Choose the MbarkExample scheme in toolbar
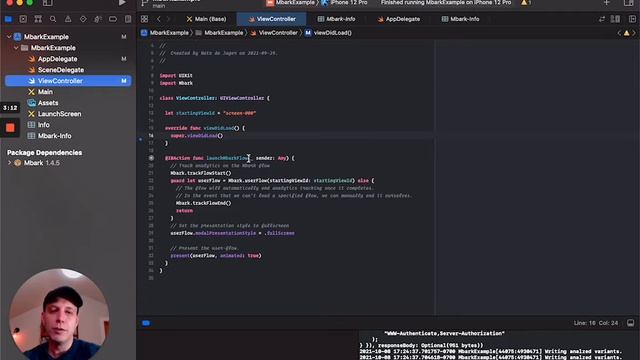The height and width of the screenshot is (360, 640). 291,3
